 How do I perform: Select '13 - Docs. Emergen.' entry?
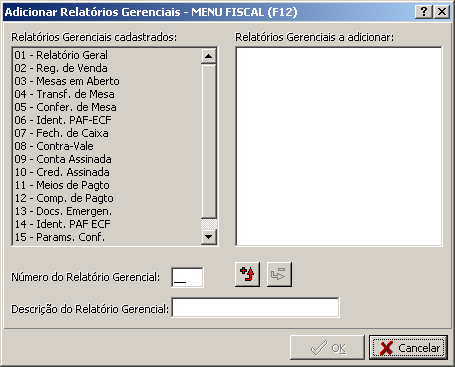click(x=107, y=211)
